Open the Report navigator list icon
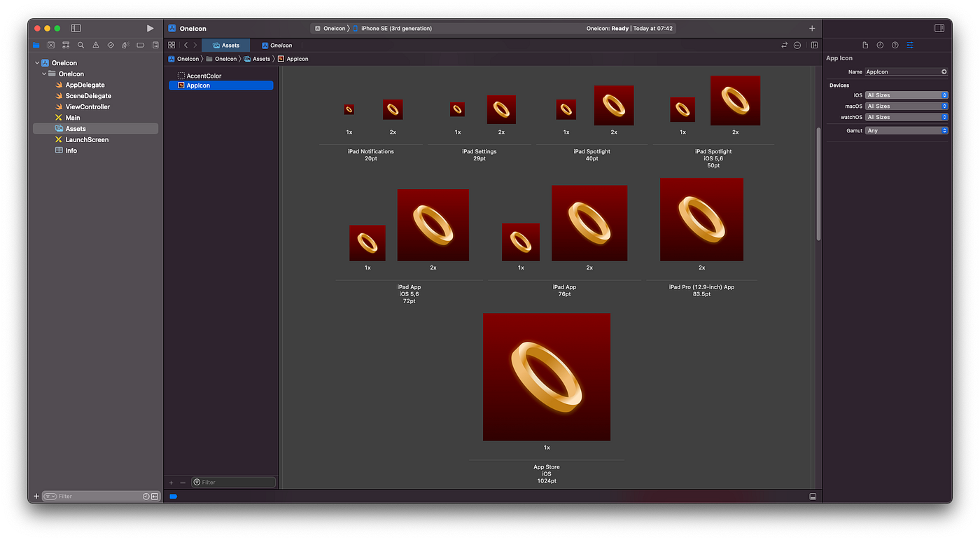Viewport: 980px width, 540px height. point(155,45)
